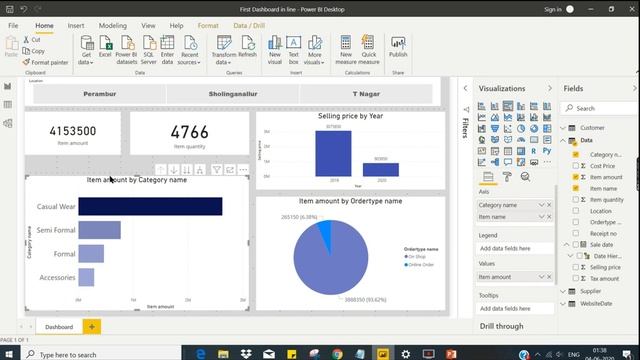Uncheck the Item name field checkbox

click(576, 188)
